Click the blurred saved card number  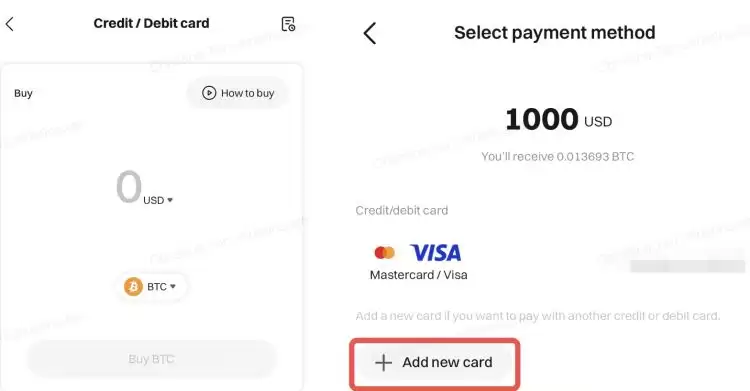coord(687,266)
